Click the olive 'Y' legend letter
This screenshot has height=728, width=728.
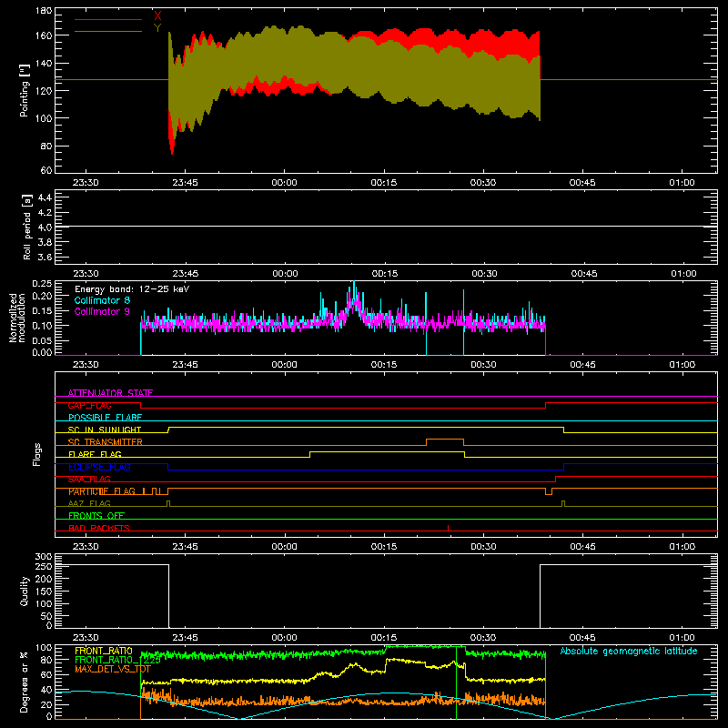[157, 28]
